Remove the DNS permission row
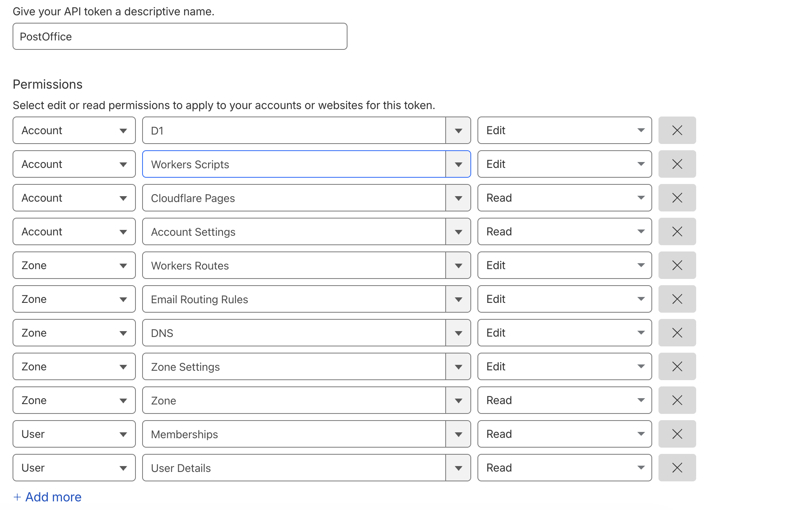 tap(677, 333)
